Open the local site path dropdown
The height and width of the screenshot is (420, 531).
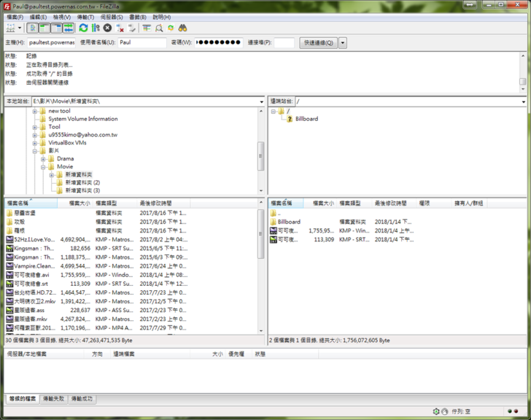tap(260, 101)
